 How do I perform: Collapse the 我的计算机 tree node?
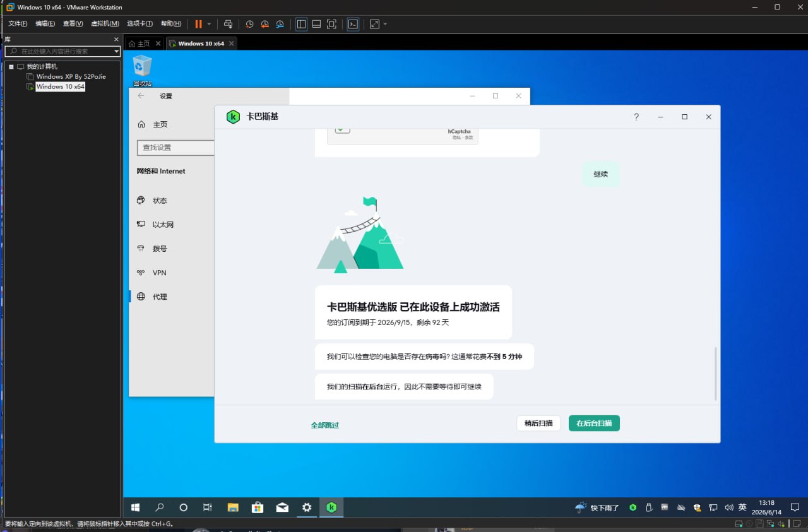[11, 66]
